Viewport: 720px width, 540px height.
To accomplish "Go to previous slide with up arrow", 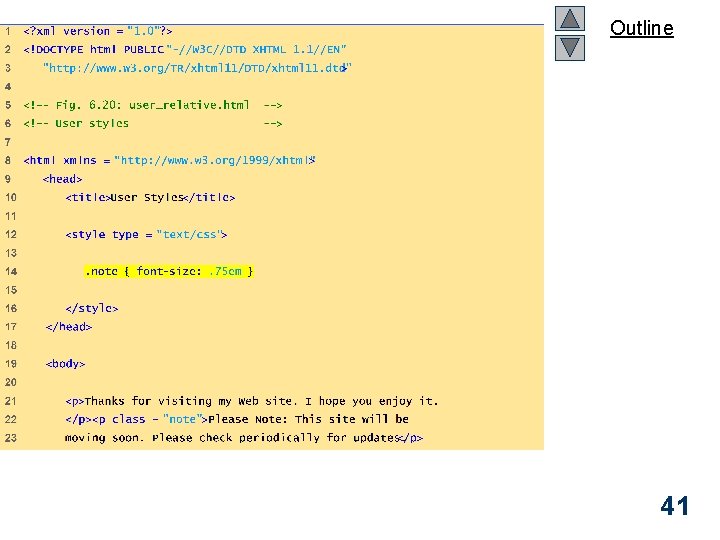I will pos(569,18).
